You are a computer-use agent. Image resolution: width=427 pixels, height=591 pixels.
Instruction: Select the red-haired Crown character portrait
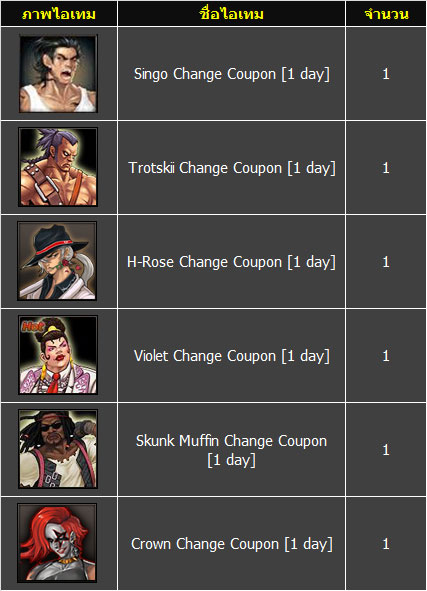pyautogui.click(x=57, y=543)
